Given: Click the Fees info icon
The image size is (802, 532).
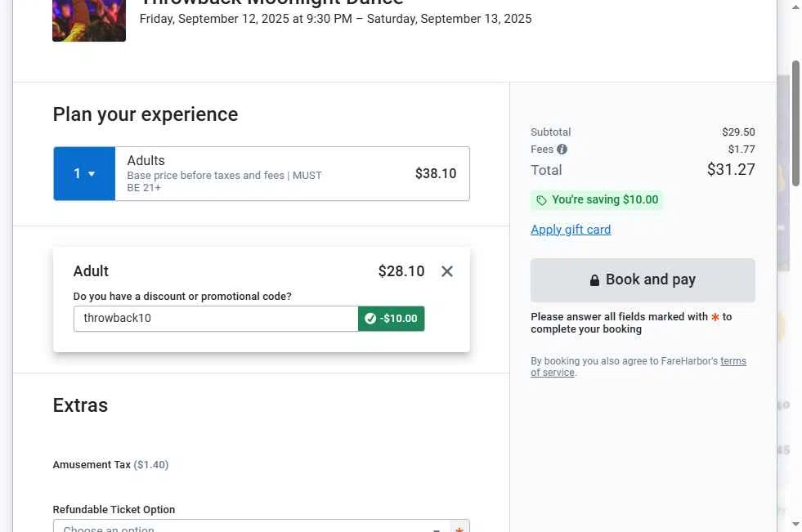Looking at the screenshot, I should [x=562, y=150].
